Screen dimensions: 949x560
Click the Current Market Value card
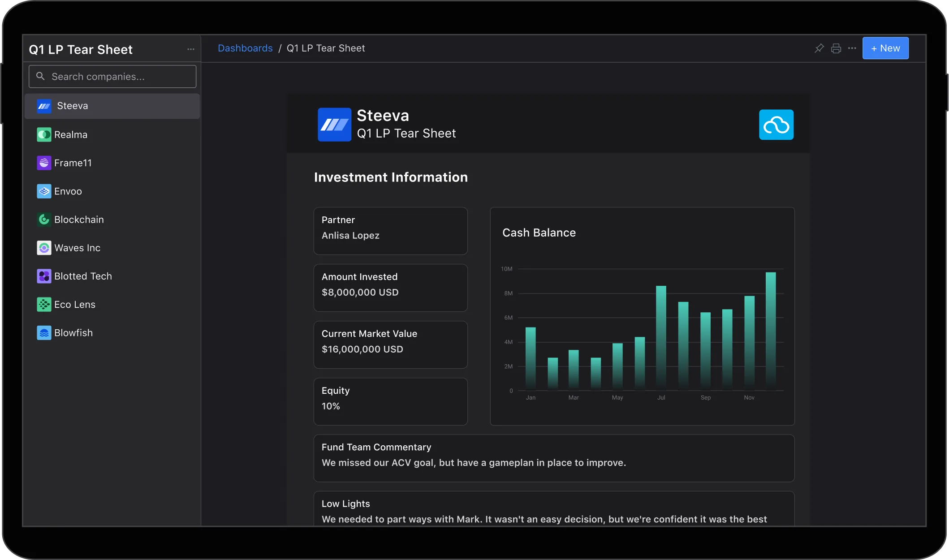(x=391, y=345)
